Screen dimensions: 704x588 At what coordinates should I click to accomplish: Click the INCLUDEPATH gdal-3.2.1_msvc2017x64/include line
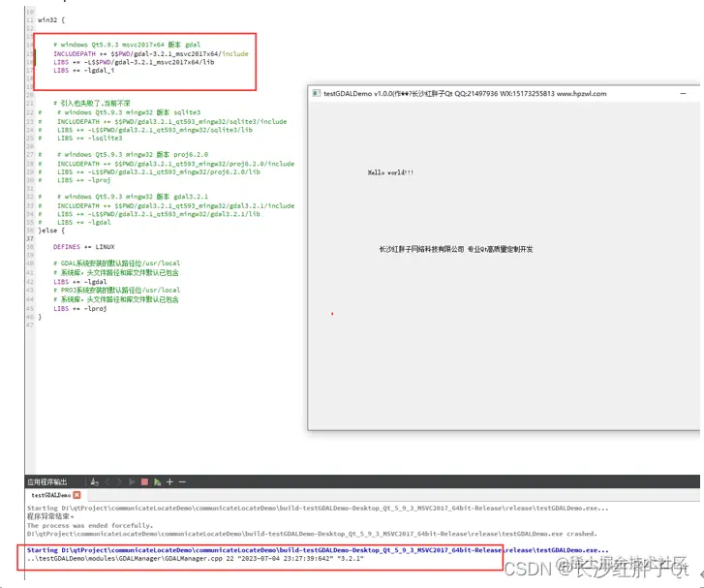pyautogui.click(x=151, y=53)
